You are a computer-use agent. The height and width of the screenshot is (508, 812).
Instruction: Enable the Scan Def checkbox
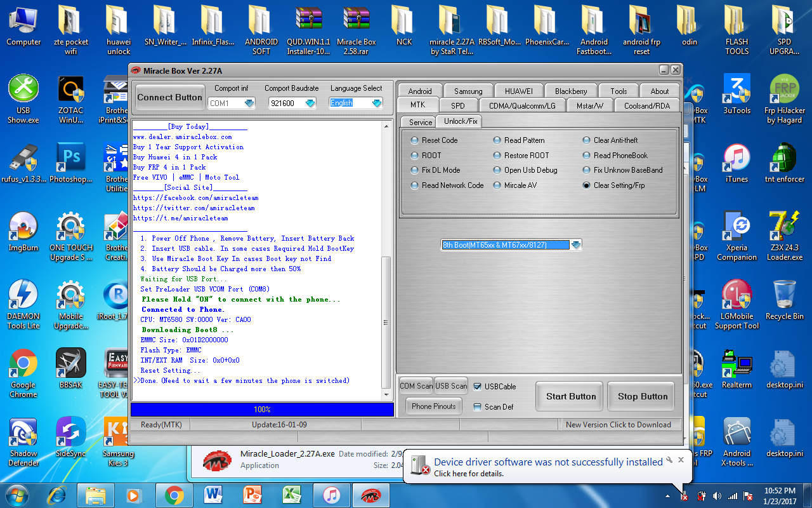pyautogui.click(x=478, y=406)
